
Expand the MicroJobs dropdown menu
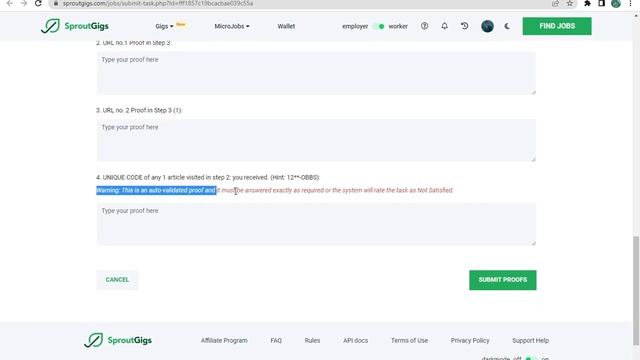click(232, 26)
